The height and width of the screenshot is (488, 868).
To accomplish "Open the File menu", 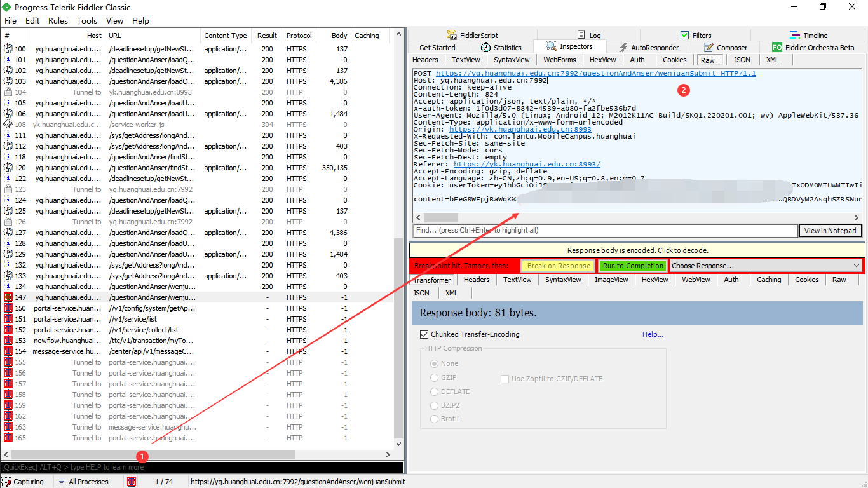I will pos(11,20).
